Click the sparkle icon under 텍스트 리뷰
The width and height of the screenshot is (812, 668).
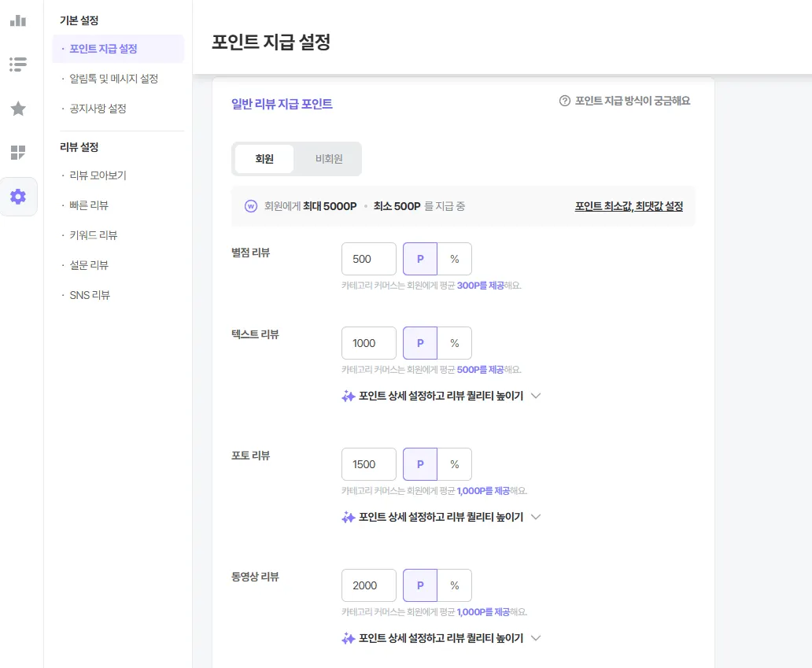click(348, 397)
